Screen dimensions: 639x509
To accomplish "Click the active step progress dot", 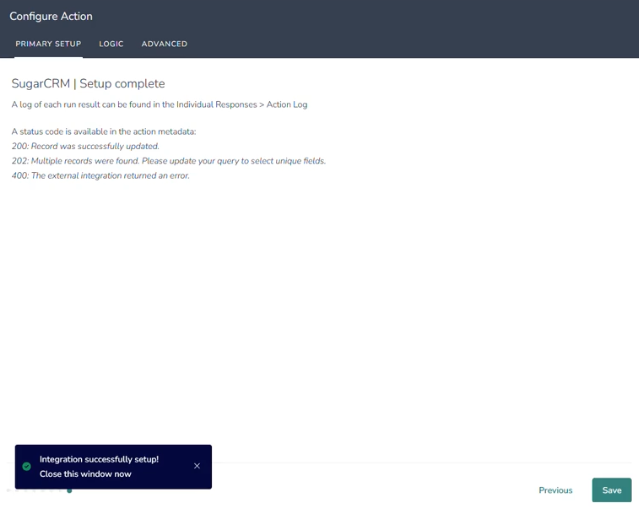I will click(x=69, y=490).
